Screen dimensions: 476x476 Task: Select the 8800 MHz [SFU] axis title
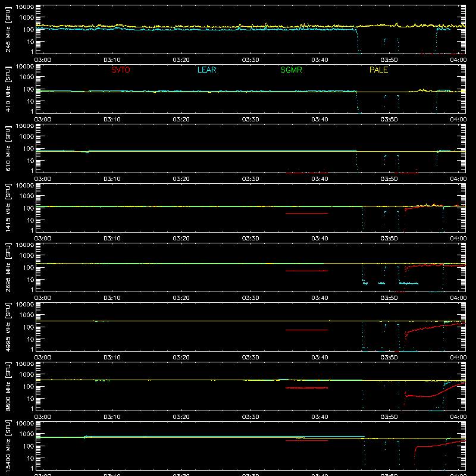tap(8, 386)
